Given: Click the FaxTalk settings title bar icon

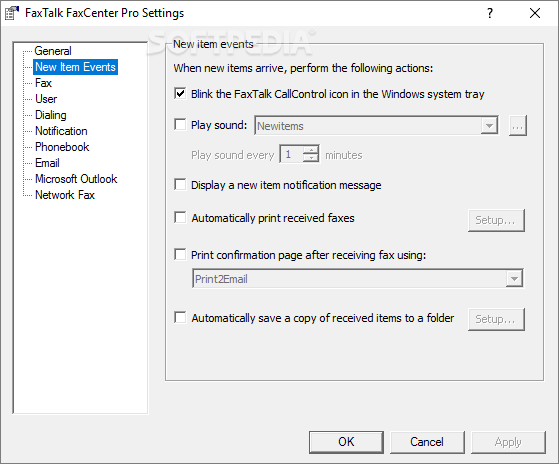Looking at the screenshot, I should [11, 13].
